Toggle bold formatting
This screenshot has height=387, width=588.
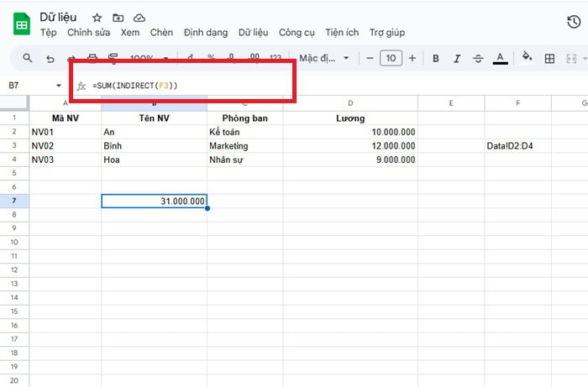[x=436, y=59]
